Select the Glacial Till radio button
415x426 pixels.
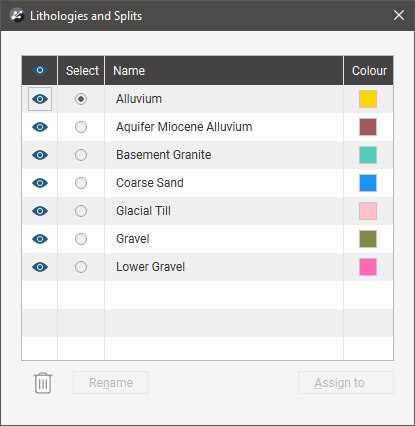tap(81, 211)
